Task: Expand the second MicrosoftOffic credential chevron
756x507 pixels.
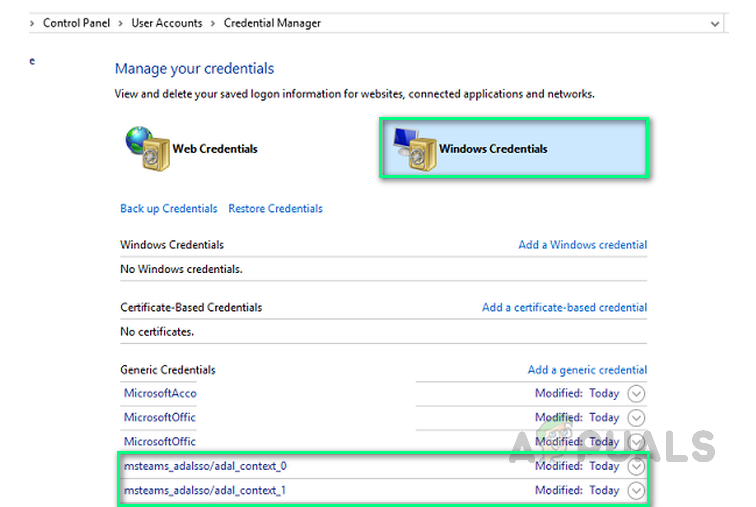Action: pyautogui.click(x=637, y=442)
